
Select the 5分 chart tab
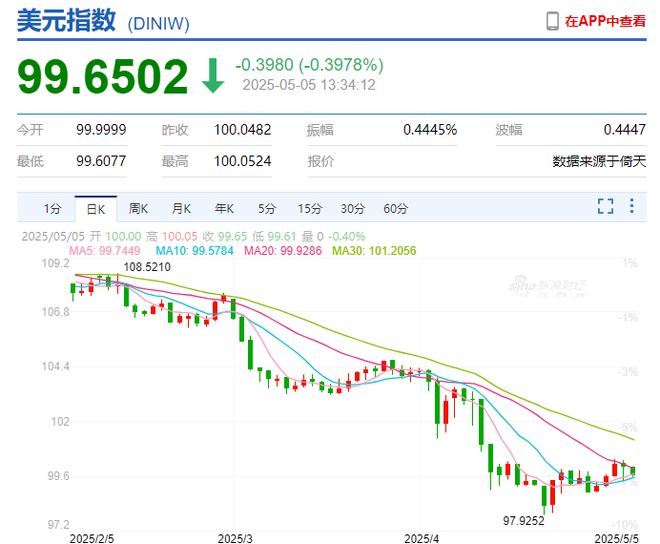[267, 208]
